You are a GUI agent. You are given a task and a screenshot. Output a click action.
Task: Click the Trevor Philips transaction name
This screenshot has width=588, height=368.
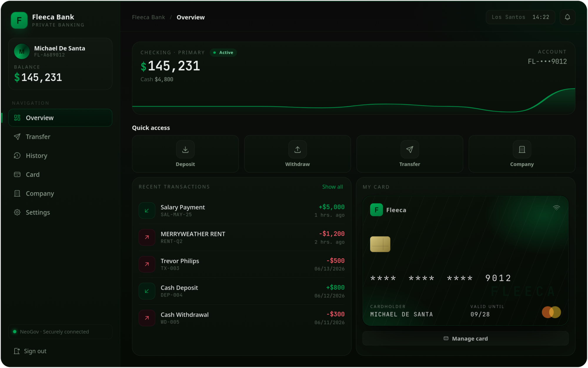(x=180, y=261)
